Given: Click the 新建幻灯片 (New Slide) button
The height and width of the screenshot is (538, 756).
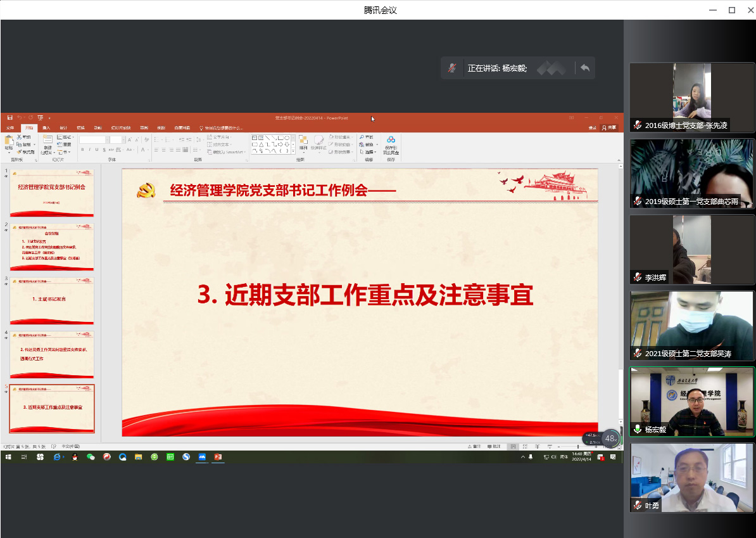Looking at the screenshot, I should [x=47, y=144].
